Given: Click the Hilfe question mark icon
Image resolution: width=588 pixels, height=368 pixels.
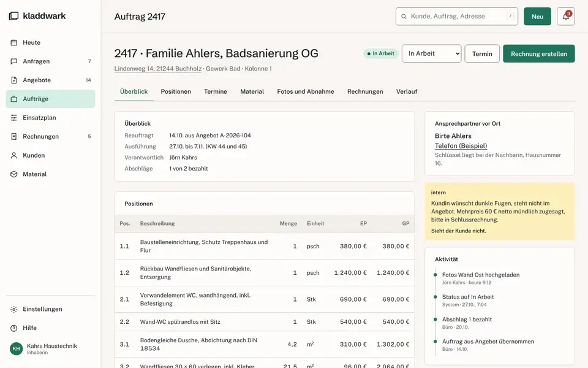Looking at the screenshot, I should 14,328.
